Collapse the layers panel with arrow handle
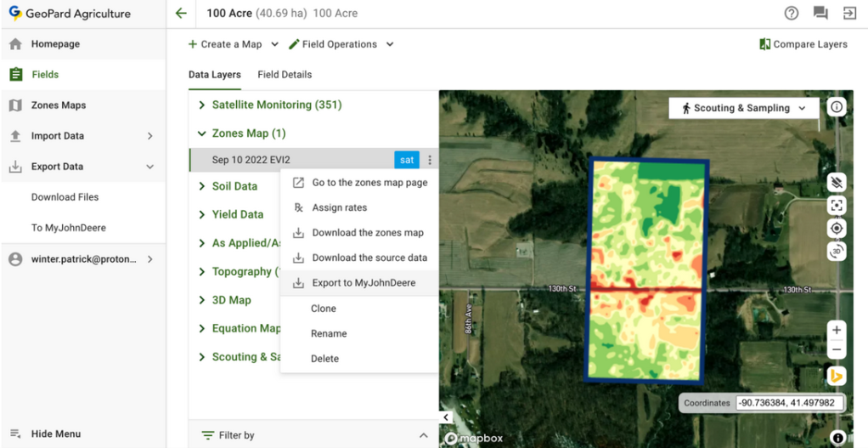 (x=444, y=417)
